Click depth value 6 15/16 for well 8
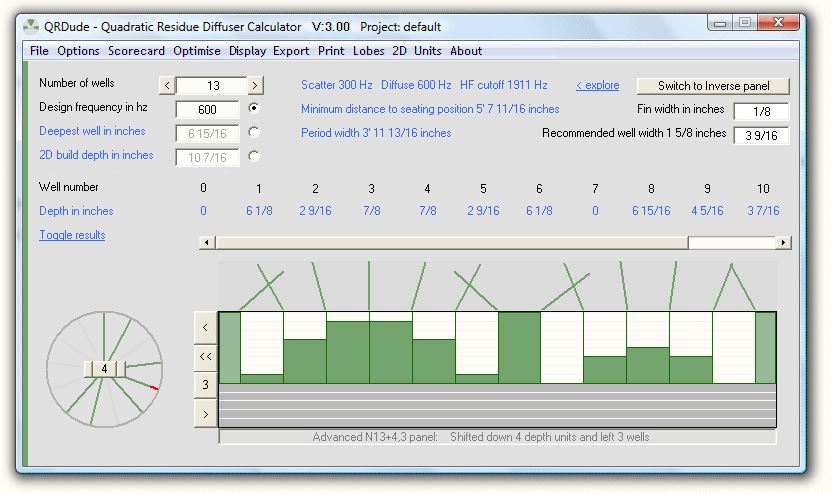The image size is (831, 494). (x=651, y=211)
